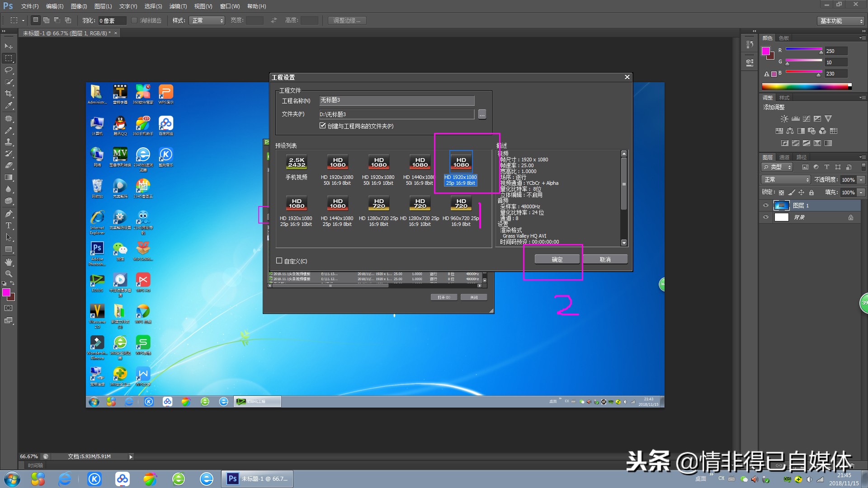Screen dimensions: 868x488
Task: Enable the 自定义(C) checkbox
Action: click(x=279, y=261)
